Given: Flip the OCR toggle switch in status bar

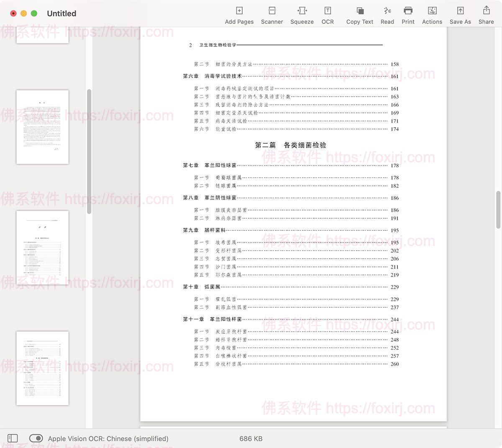Looking at the screenshot, I should (36, 438).
